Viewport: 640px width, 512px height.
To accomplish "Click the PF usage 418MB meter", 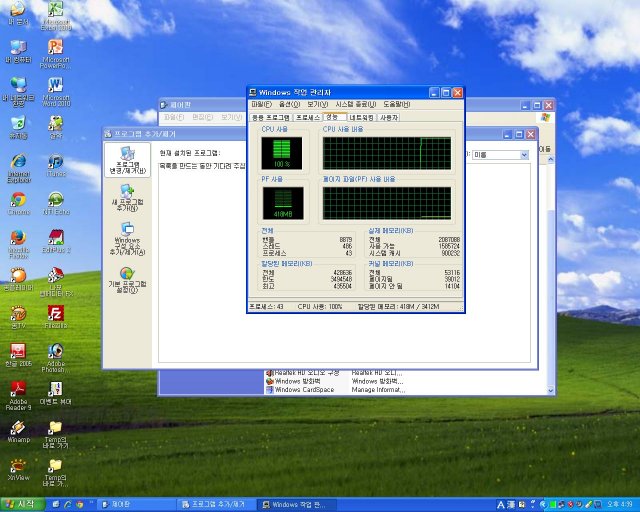I will click(x=283, y=203).
